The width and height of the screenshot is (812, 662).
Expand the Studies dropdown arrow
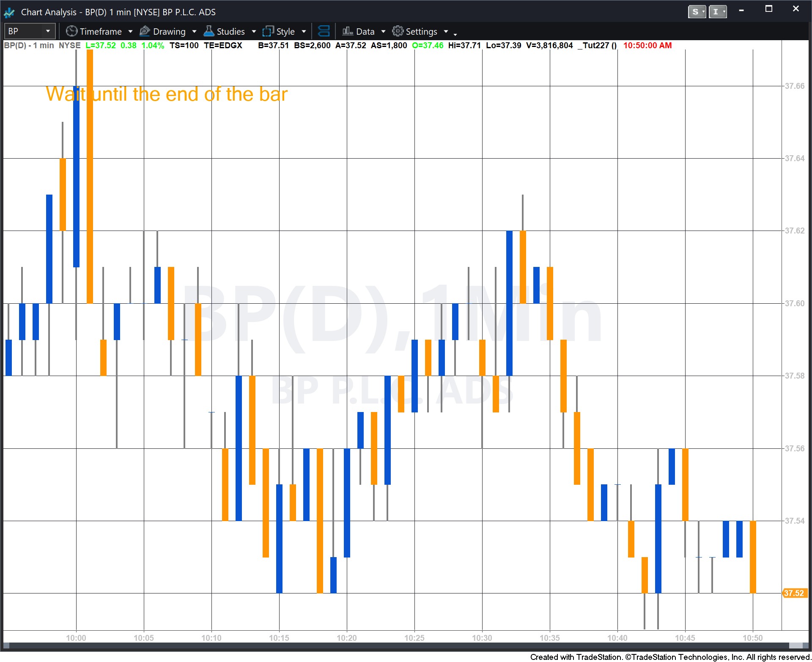254,32
